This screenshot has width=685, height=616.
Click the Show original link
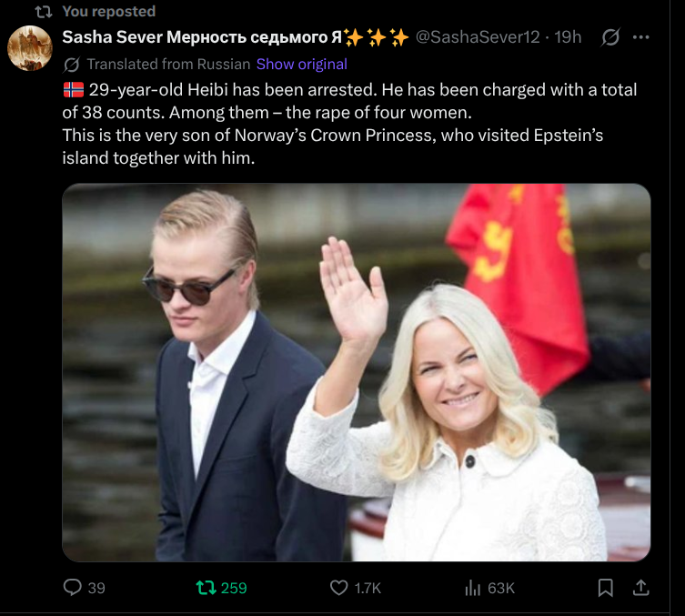pos(301,65)
